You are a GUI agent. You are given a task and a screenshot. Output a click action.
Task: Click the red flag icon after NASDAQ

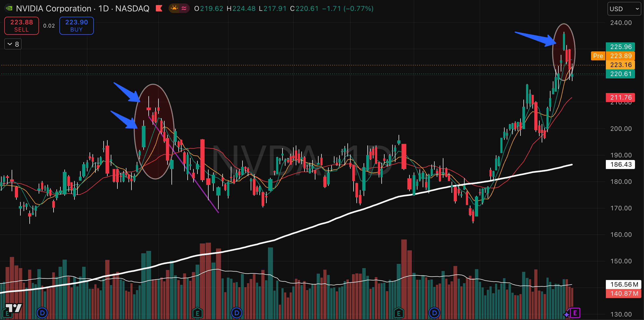click(x=159, y=8)
